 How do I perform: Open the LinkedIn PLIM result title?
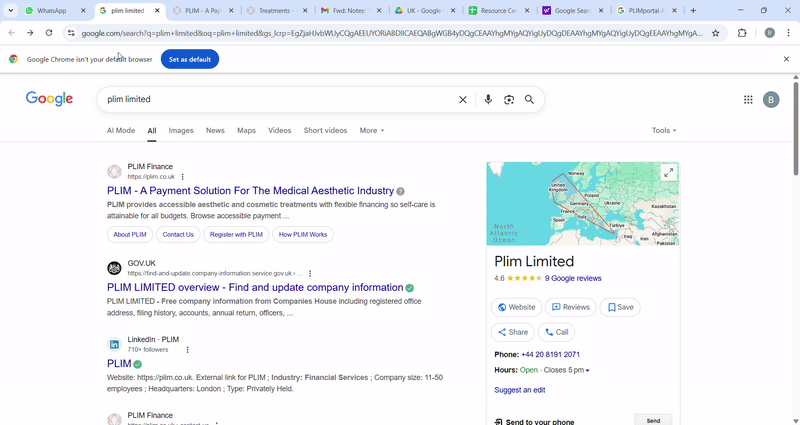[x=119, y=364]
